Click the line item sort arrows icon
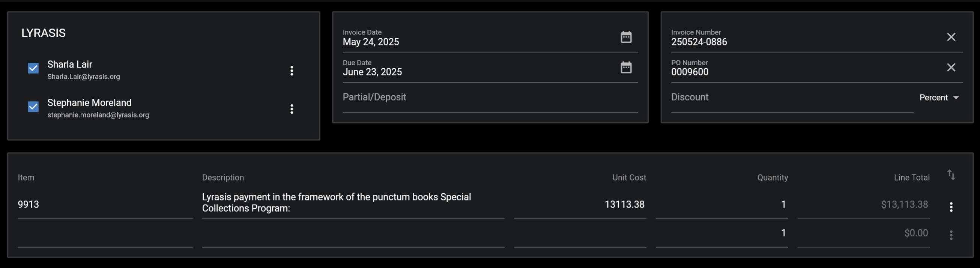Image resolution: width=980 pixels, height=268 pixels. tap(951, 175)
